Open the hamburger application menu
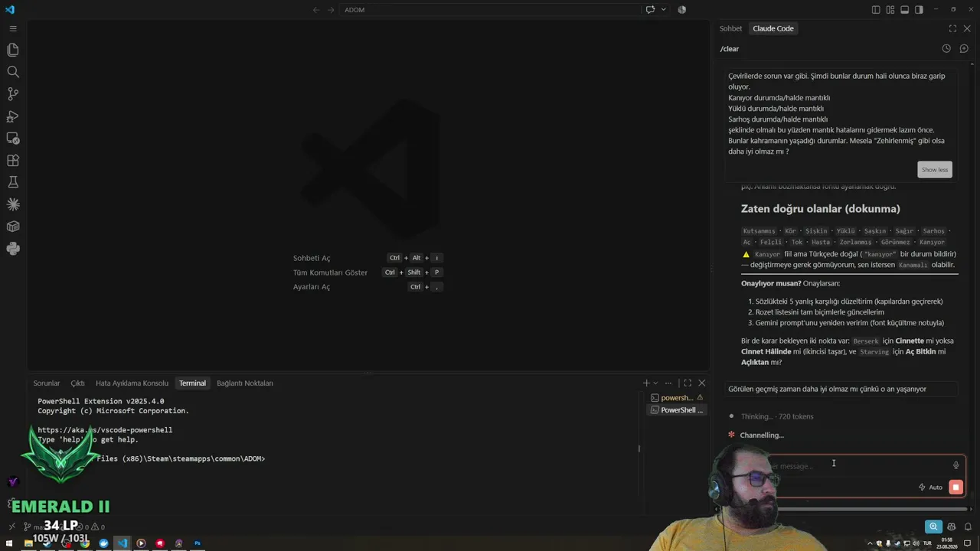Viewport: 980px width, 551px height. [13, 28]
